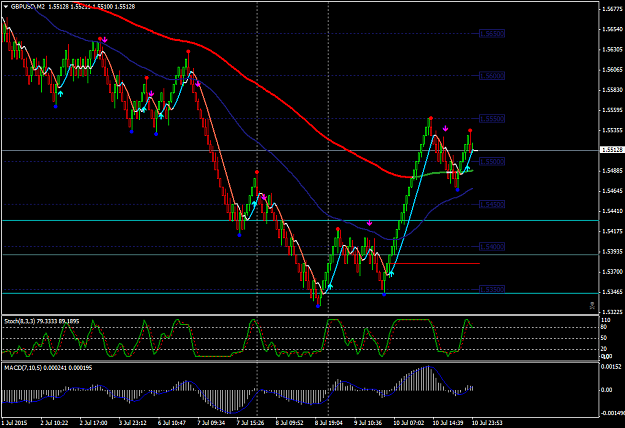Viewport: 625px width, 428px height.
Task: Click the 6 Jul 10:47 time label
Action: point(172,422)
